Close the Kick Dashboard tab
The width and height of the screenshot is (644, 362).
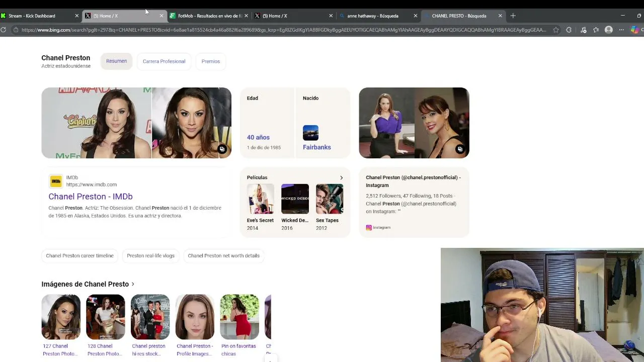(x=77, y=16)
